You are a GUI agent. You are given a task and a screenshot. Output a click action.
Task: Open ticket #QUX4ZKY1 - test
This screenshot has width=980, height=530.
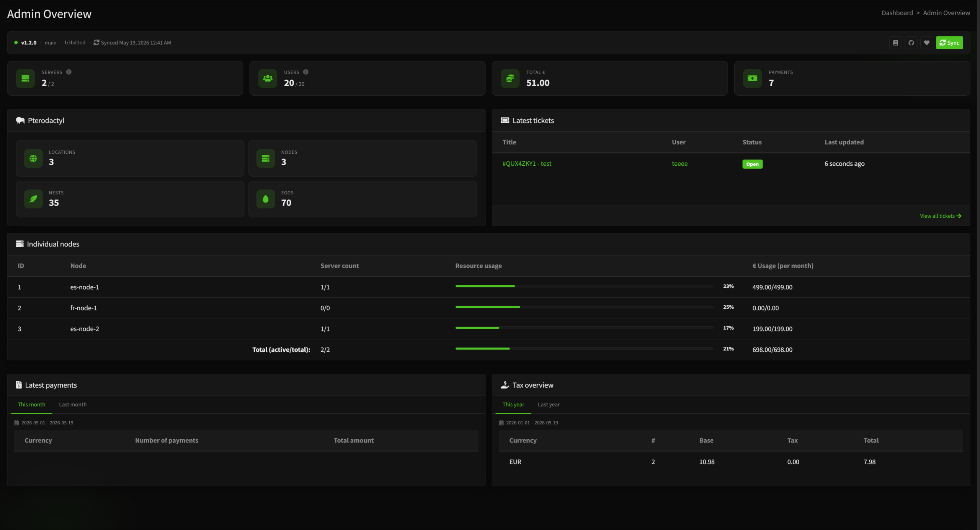click(527, 164)
